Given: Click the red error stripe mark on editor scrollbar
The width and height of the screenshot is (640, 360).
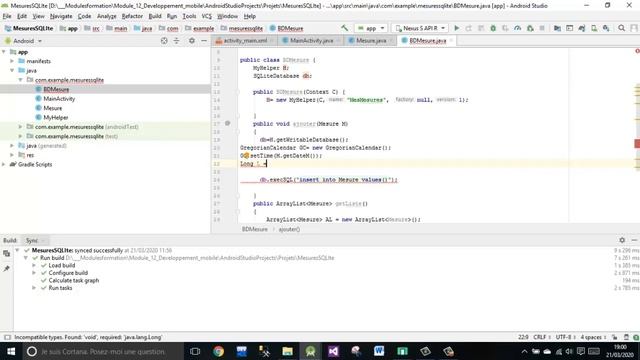Looking at the screenshot, I should click(x=637, y=144).
